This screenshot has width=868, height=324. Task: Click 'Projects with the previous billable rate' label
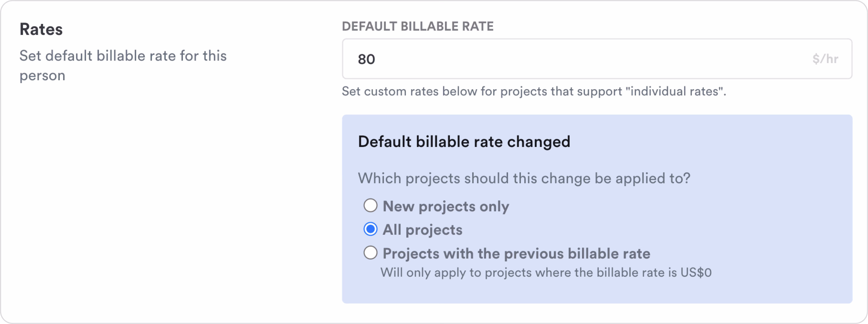tap(516, 253)
